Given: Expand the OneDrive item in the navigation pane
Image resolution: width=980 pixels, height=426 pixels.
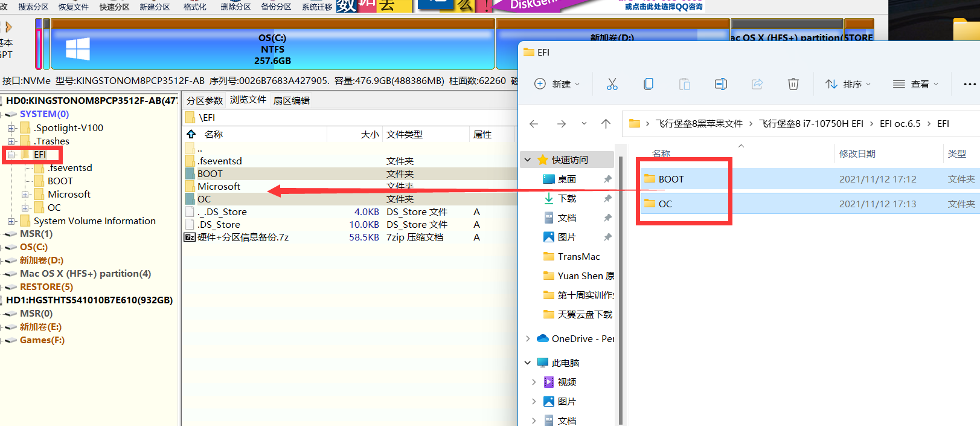Looking at the screenshot, I should point(528,338).
